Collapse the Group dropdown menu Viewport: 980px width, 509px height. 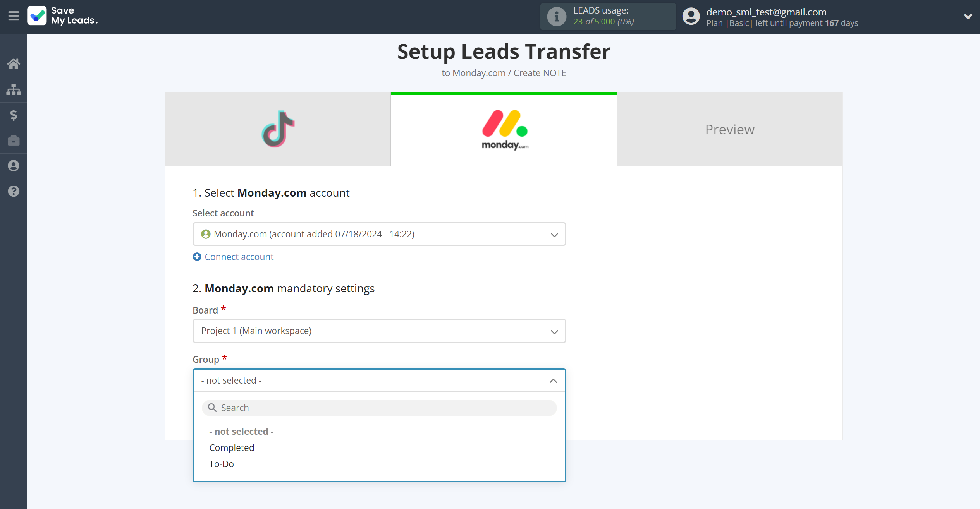554,380
